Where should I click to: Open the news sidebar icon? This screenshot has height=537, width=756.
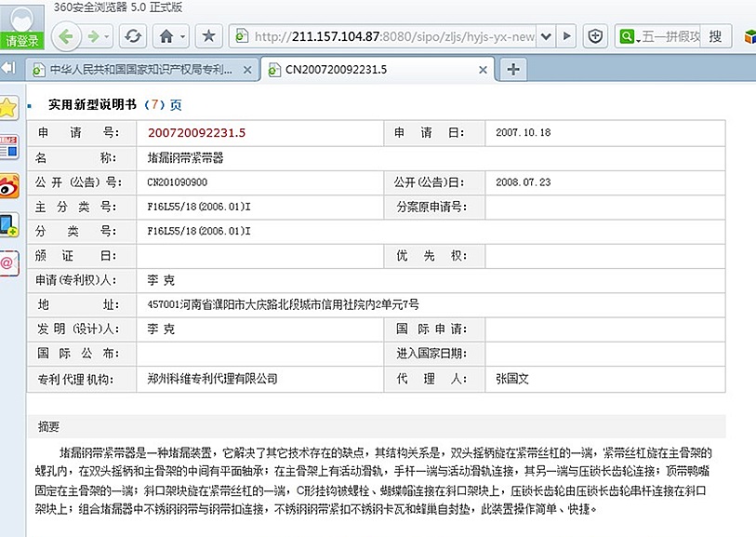(9, 147)
